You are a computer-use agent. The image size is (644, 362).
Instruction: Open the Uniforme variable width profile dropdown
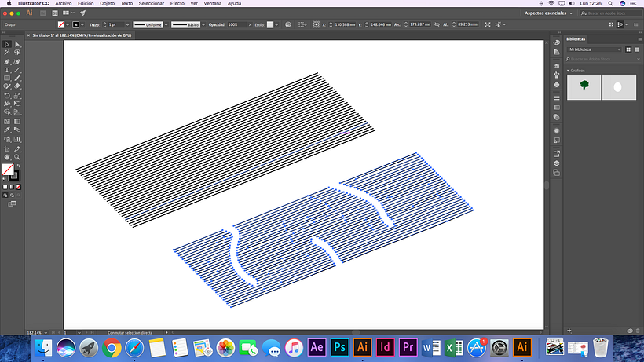pos(166,24)
